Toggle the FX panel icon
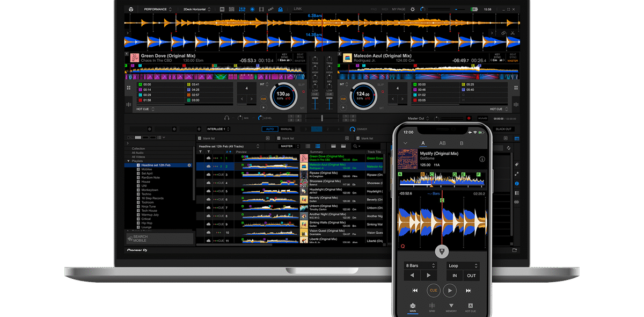Image resolution: width=644 pixels, height=317 pixels. point(222,9)
